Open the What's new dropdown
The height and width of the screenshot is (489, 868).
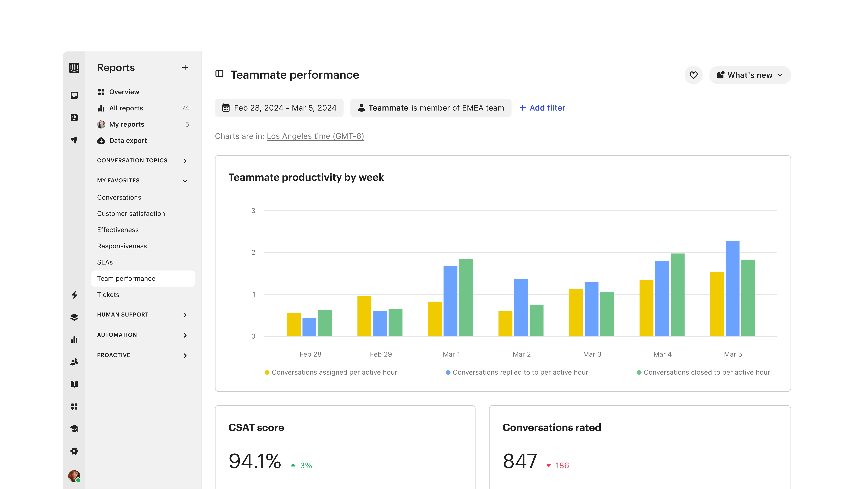pos(750,75)
